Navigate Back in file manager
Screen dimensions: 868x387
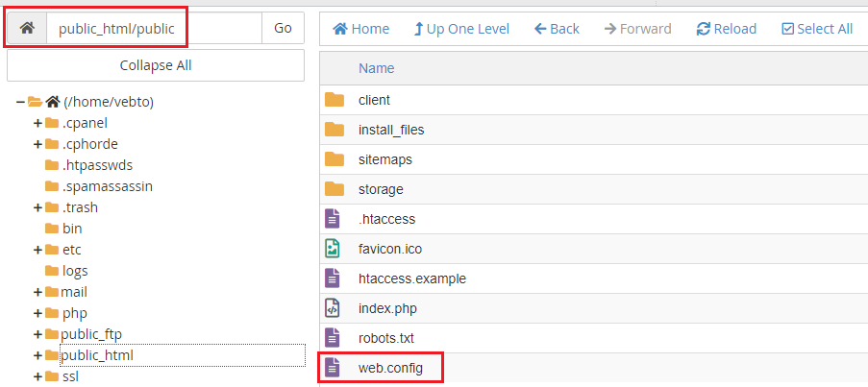point(557,29)
